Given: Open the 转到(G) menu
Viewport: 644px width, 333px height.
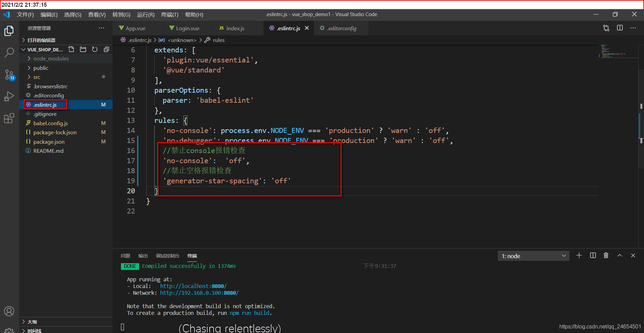Looking at the screenshot, I should pyautogui.click(x=121, y=15).
